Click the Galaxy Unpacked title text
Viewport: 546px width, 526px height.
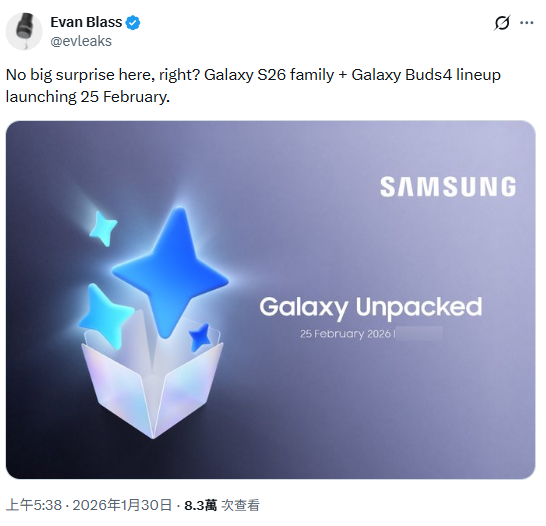[x=371, y=307]
